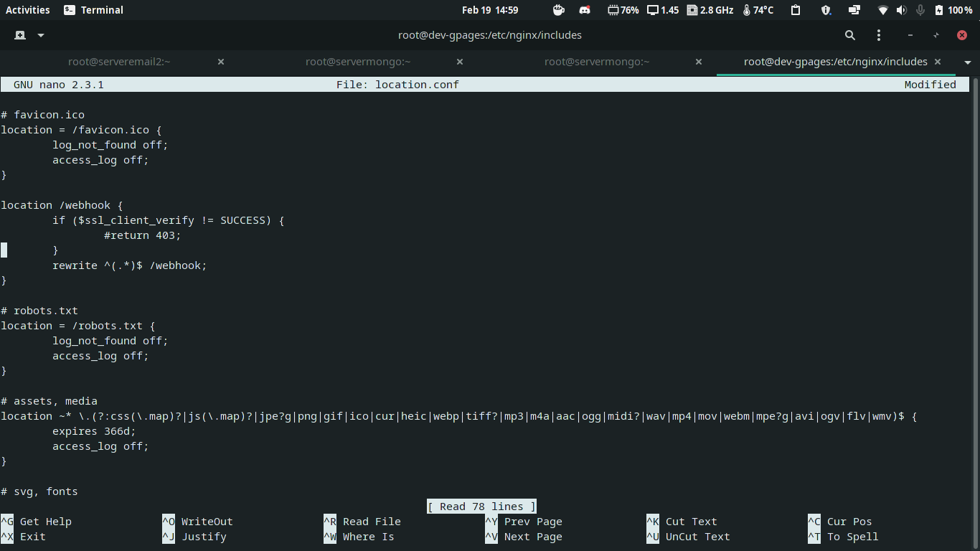This screenshot has width=980, height=551.
Task: Click the ^X Exit shortcut
Action: coord(24,537)
